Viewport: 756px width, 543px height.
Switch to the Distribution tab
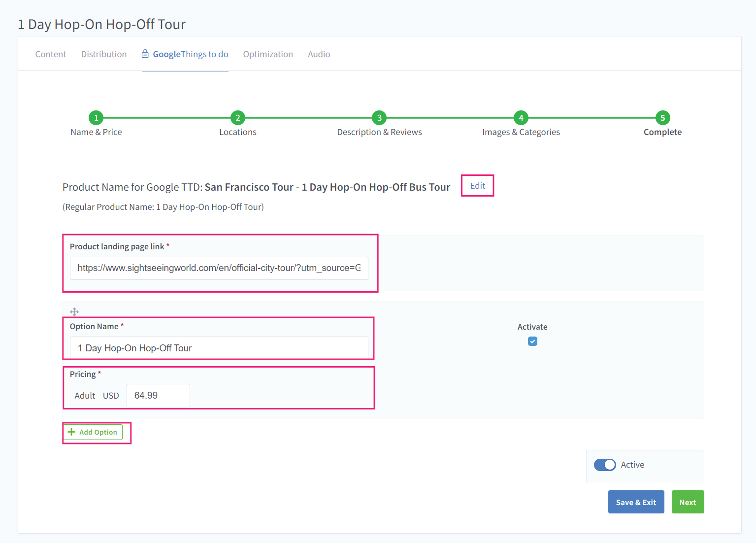pyautogui.click(x=104, y=54)
